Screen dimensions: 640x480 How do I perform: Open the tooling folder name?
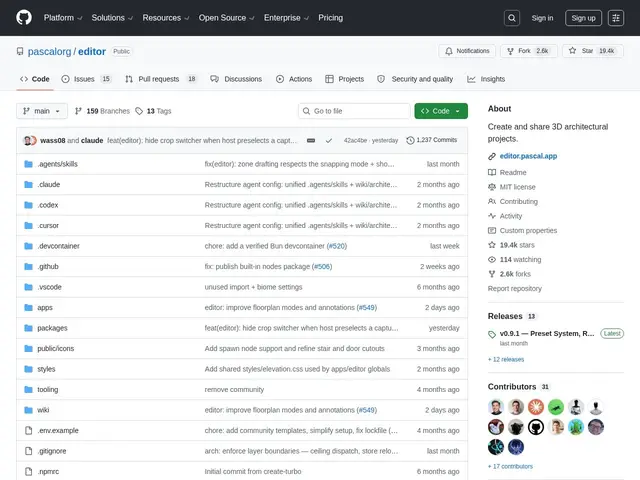pos(48,389)
